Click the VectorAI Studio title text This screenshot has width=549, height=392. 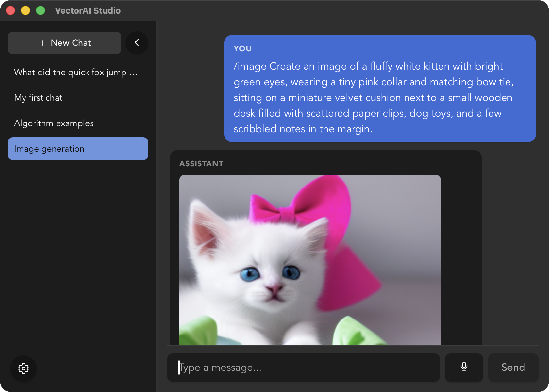click(x=88, y=11)
